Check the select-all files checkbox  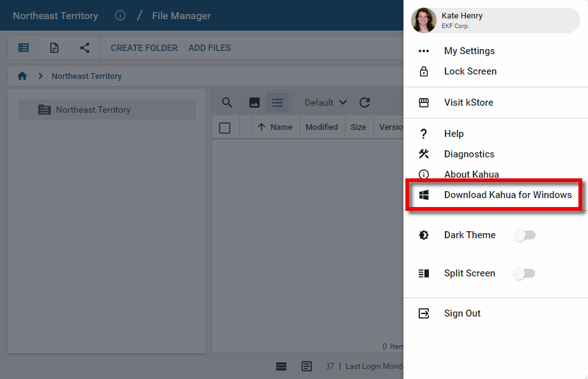pyautogui.click(x=225, y=127)
